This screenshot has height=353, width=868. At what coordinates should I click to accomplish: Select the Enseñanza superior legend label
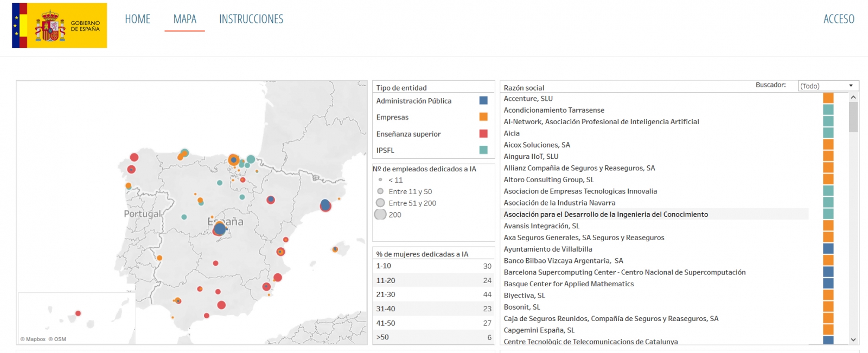[x=409, y=134]
